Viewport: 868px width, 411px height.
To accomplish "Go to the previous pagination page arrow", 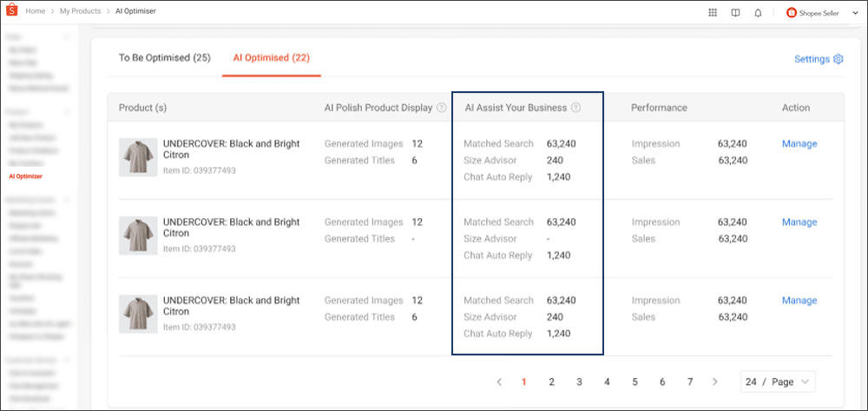I will point(499,381).
